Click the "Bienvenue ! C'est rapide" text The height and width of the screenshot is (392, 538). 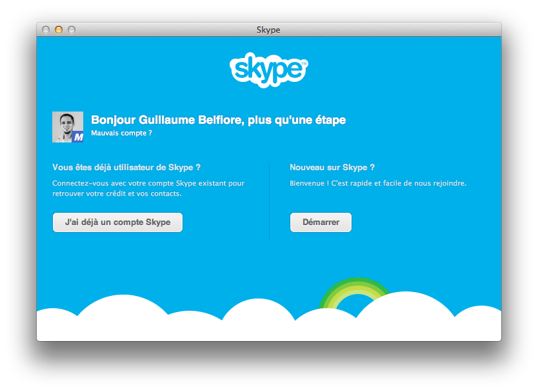[x=378, y=183]
